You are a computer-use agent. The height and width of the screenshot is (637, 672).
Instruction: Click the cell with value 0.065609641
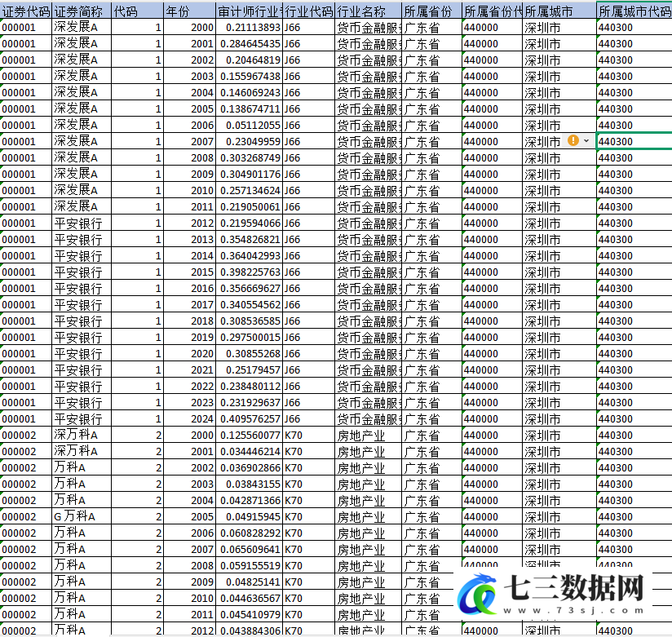tap(249, 549)
